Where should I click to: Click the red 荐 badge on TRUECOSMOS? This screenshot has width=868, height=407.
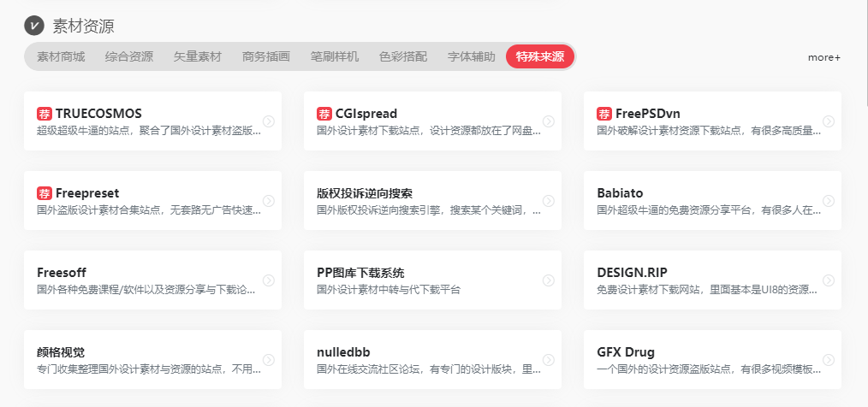[45, 114]
